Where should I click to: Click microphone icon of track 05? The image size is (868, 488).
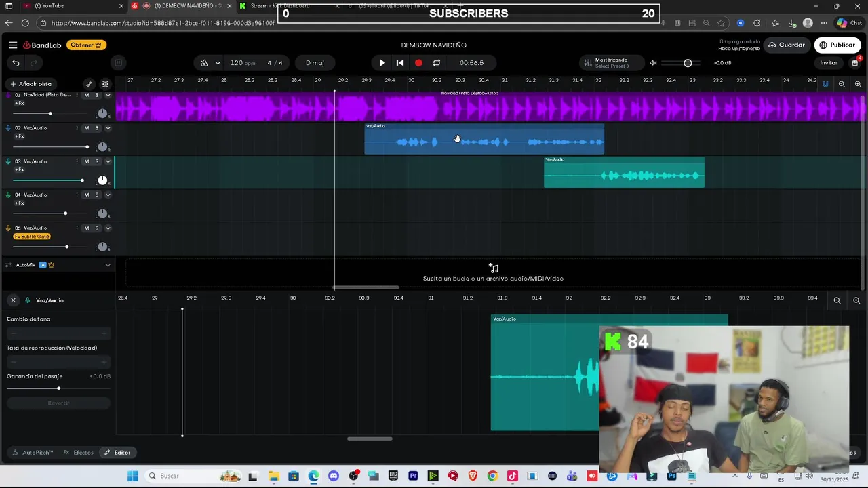[8, 228]
